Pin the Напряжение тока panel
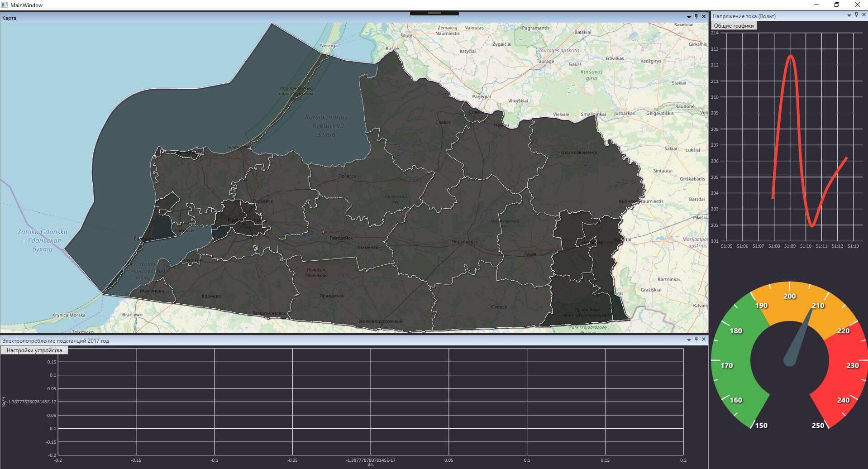Viewport: 868px width, 469px height. coord(856,15)
